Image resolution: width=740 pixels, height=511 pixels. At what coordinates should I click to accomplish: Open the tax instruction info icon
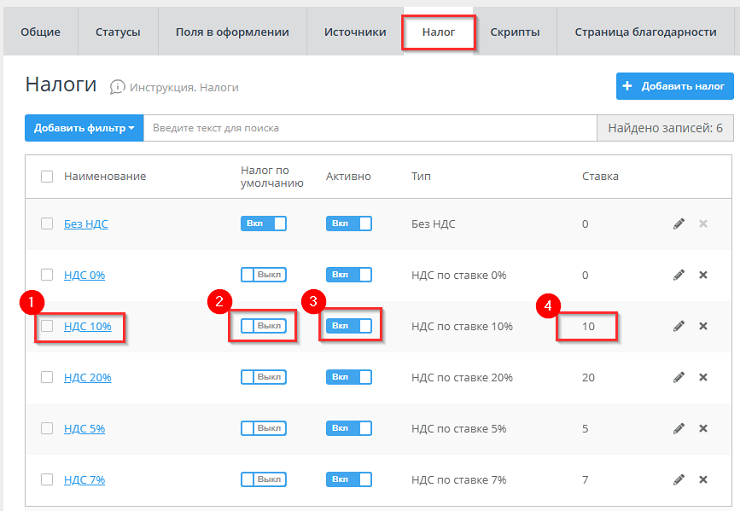pyautogui.click(x=118, y=87)
